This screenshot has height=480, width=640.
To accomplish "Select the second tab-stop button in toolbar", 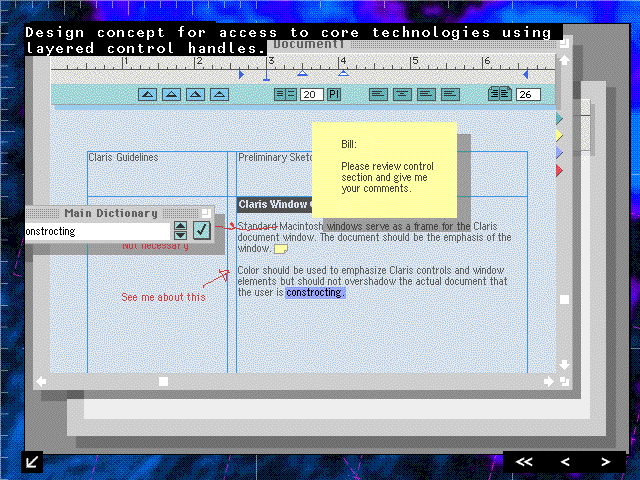I will click(x=171, y=95).
